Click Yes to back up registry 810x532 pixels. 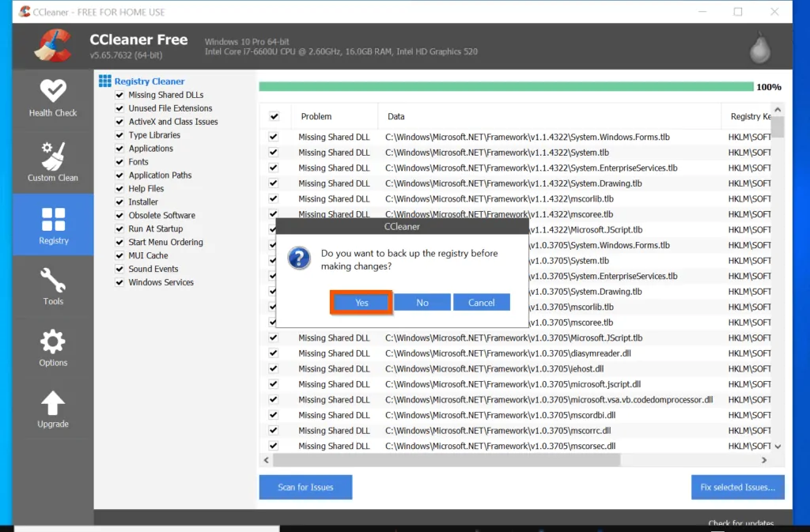point(361,303)
